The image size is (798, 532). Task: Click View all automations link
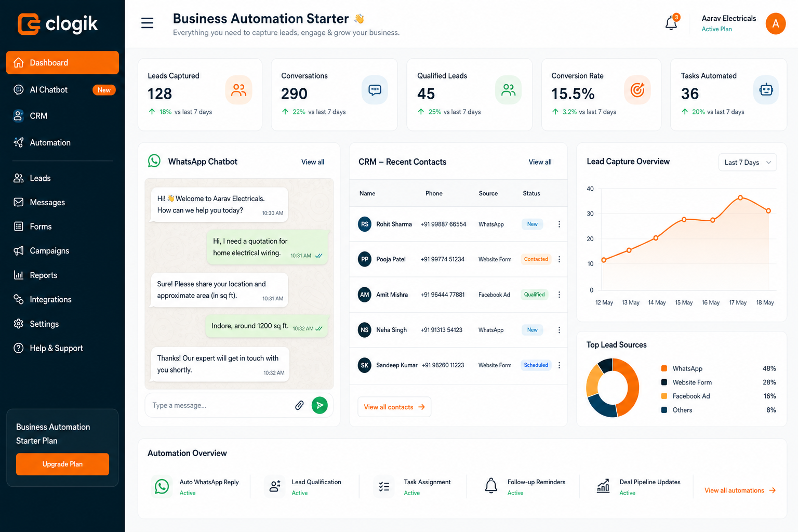pos(740,490)
